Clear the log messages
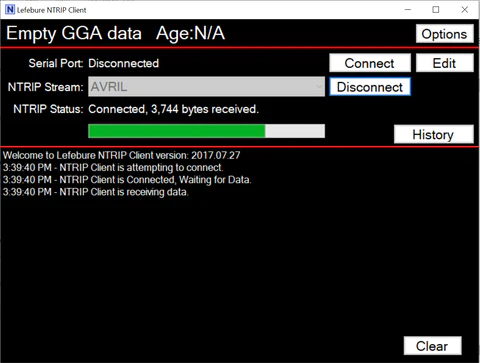The image size is (480, 363). click(x=432, y=346)
